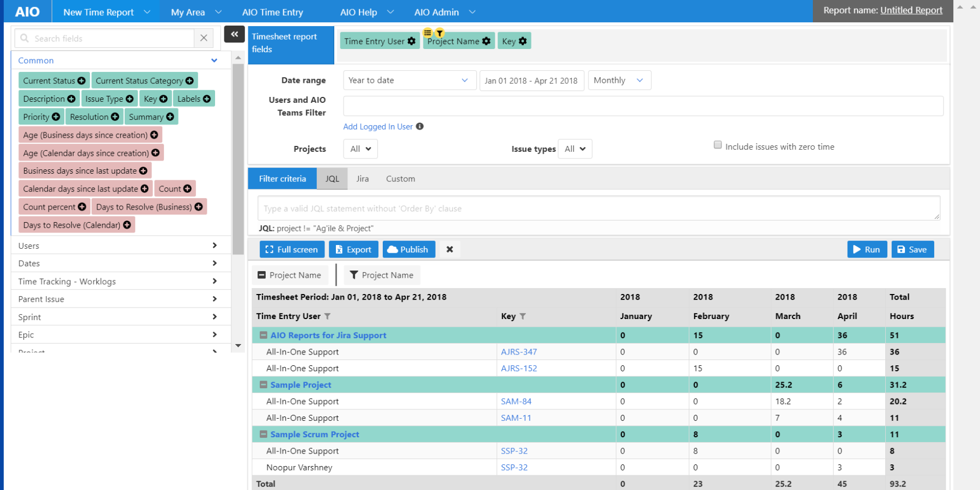980x490 pixels.
Task: Click the JQL statement input field
Action: tap(599, 208)
